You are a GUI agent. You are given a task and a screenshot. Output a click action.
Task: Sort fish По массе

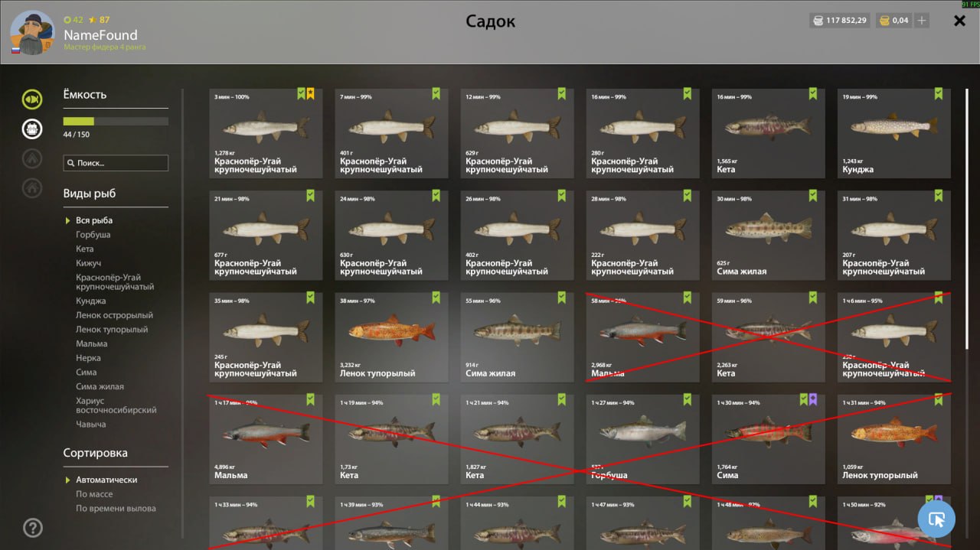94,494
